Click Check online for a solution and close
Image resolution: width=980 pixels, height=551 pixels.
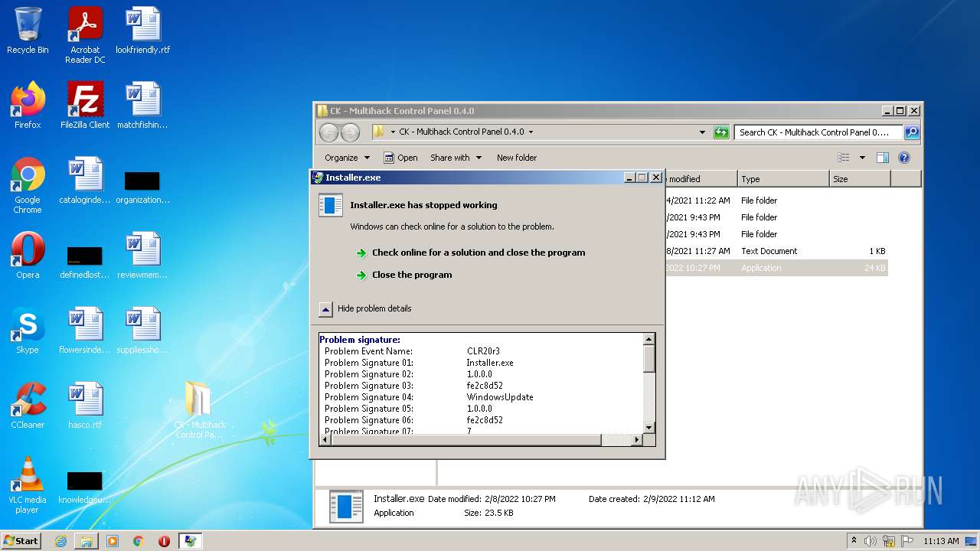(479, 253)
